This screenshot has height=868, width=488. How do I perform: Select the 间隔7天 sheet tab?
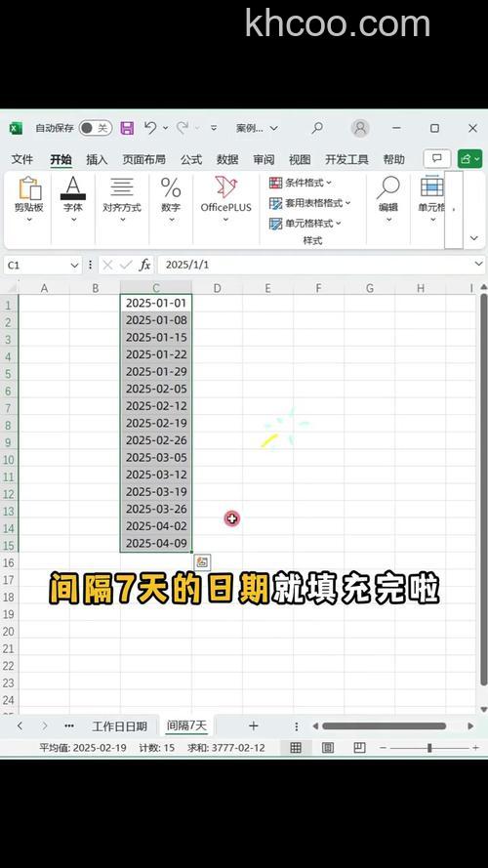coord(186,725)
